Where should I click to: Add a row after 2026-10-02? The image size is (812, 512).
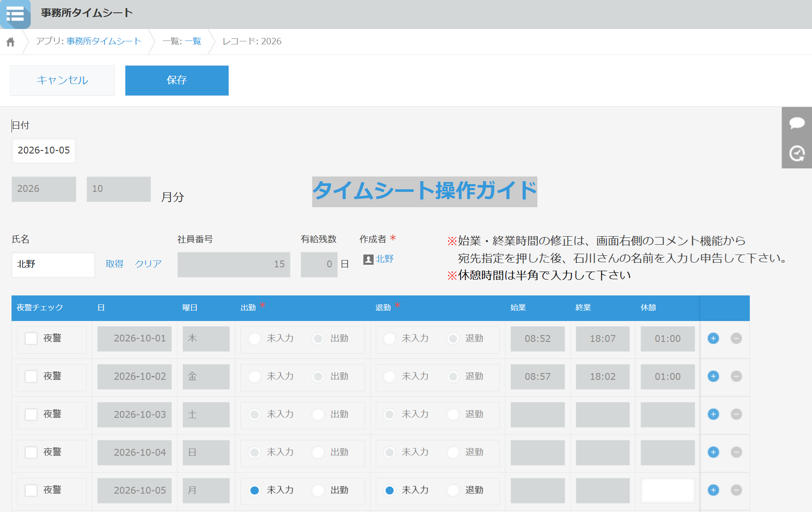(x=713, y=376)
